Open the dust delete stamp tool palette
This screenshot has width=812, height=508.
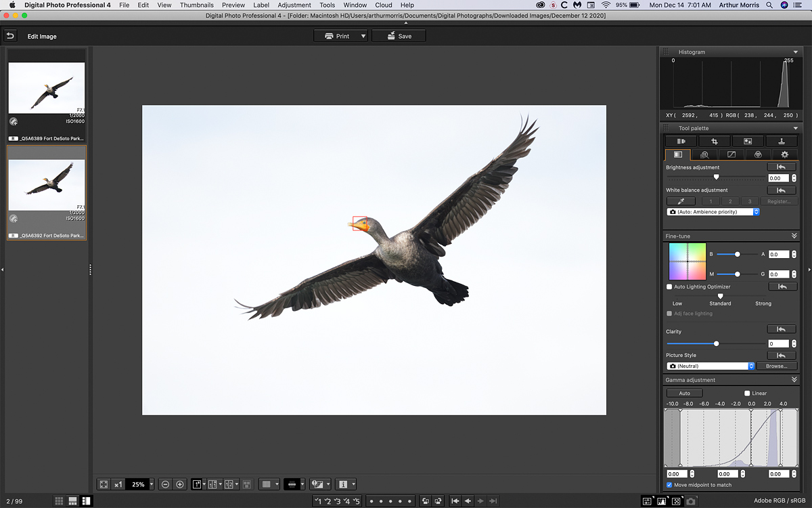(x=781, y=141)
